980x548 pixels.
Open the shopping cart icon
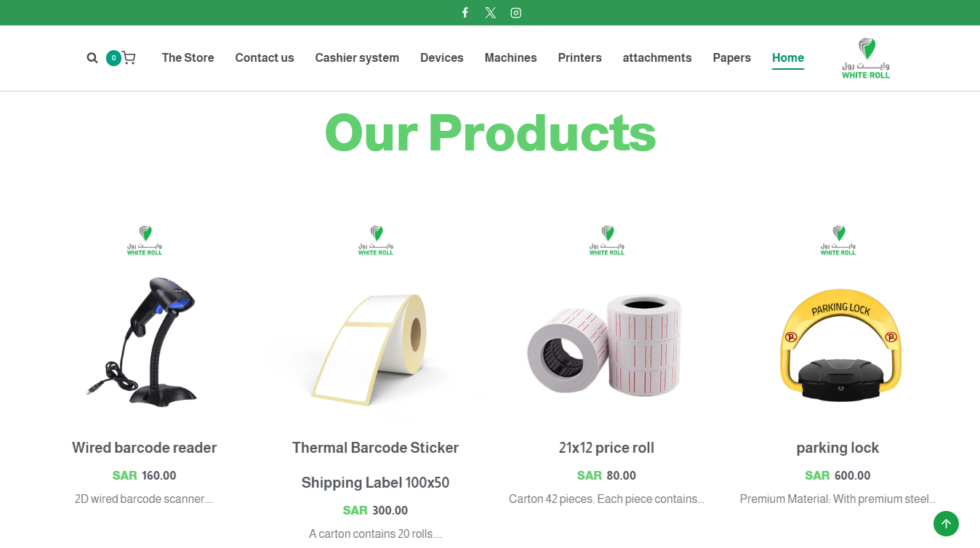(x=129, y=58)
